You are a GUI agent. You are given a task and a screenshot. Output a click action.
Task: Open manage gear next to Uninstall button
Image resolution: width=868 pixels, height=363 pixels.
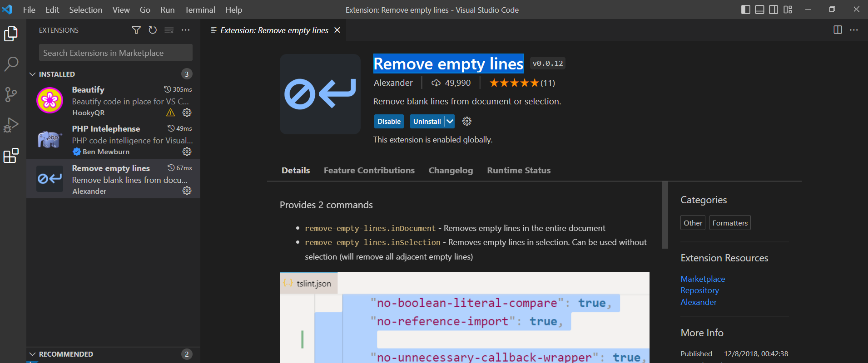click(467, 121)
